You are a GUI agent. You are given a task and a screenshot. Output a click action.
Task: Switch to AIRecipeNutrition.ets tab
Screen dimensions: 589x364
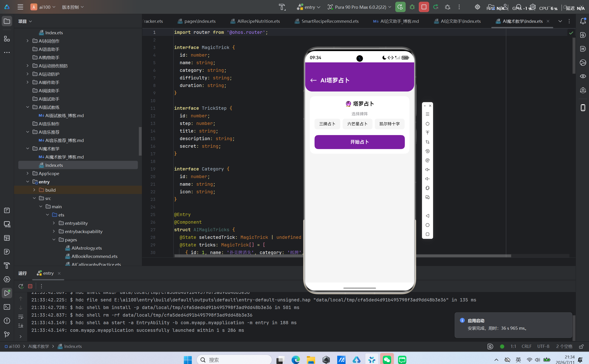click(255, 21)
